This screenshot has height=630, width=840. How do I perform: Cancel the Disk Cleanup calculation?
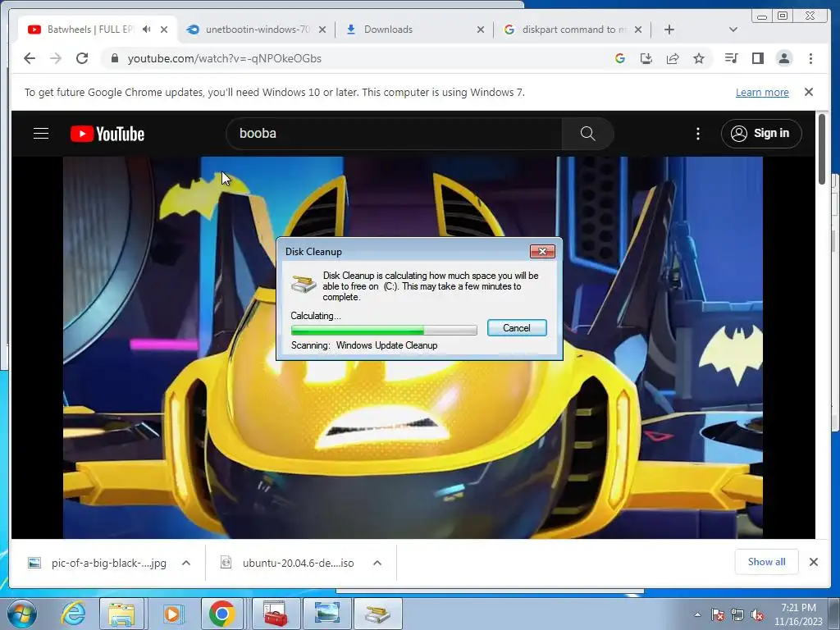tap(517, 328)
